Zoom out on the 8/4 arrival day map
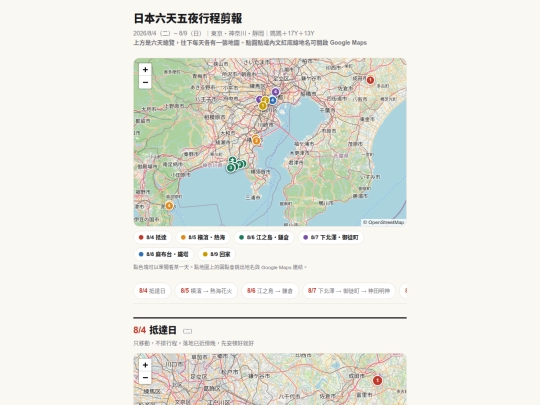540x405 pixels. (145, 377)
